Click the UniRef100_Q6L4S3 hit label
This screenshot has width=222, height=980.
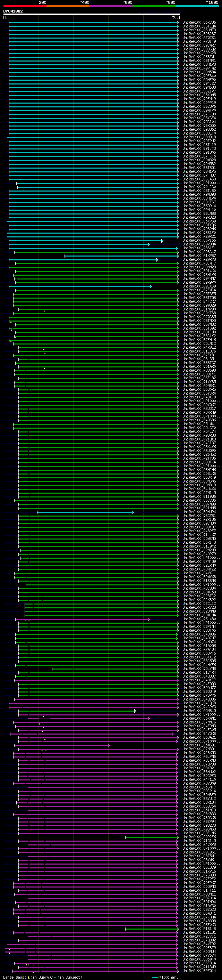click(199, 179)
